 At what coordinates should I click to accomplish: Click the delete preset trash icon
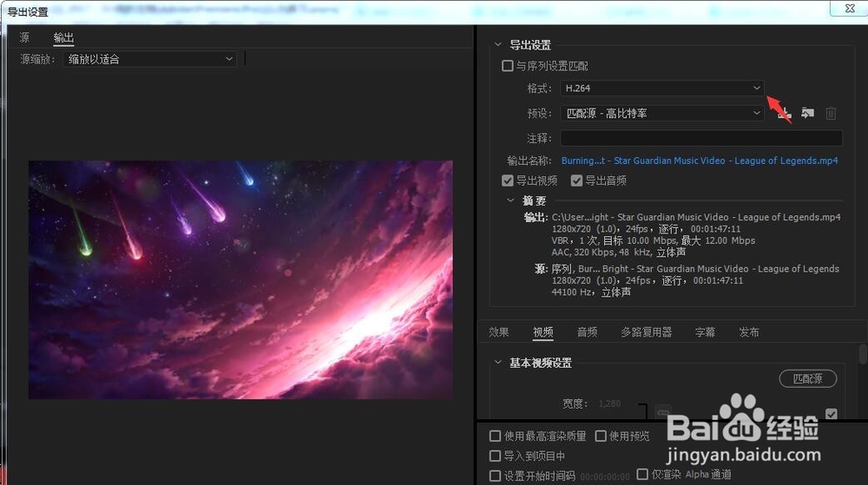pyautogui.click(x=831, y=114)
